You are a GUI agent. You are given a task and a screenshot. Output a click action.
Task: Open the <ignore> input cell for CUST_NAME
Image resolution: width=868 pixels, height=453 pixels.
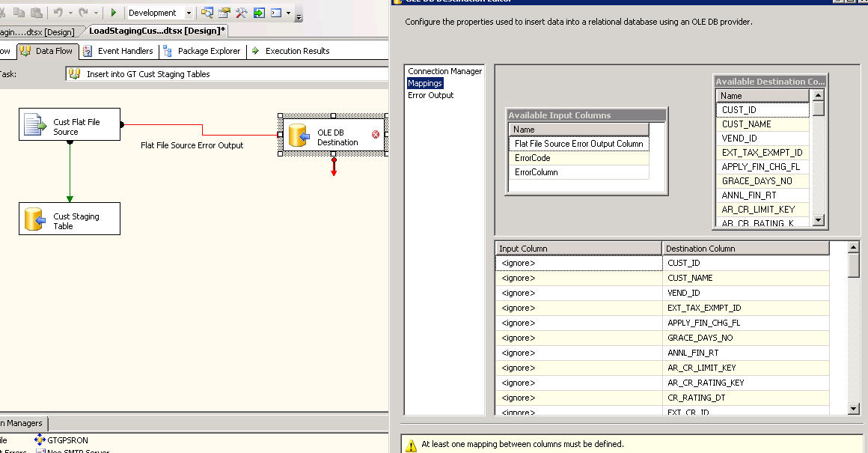click(x=578, y=278)
